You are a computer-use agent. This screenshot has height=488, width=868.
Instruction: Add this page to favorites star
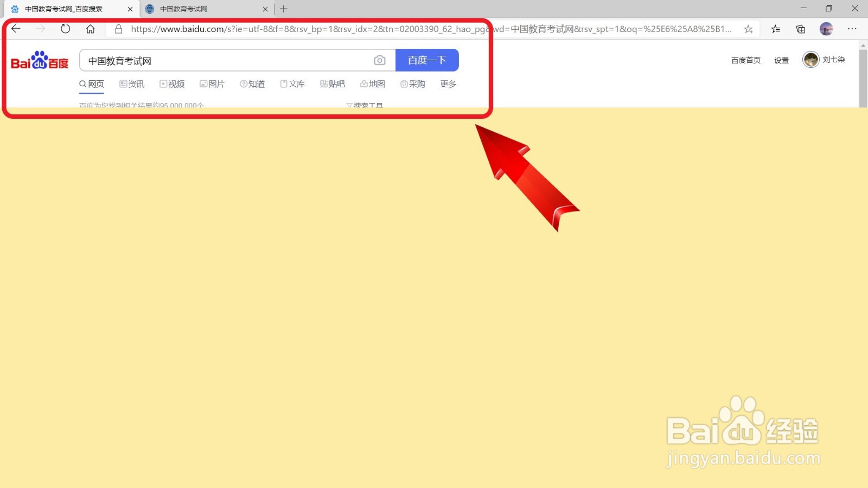[x=748, y=29]
